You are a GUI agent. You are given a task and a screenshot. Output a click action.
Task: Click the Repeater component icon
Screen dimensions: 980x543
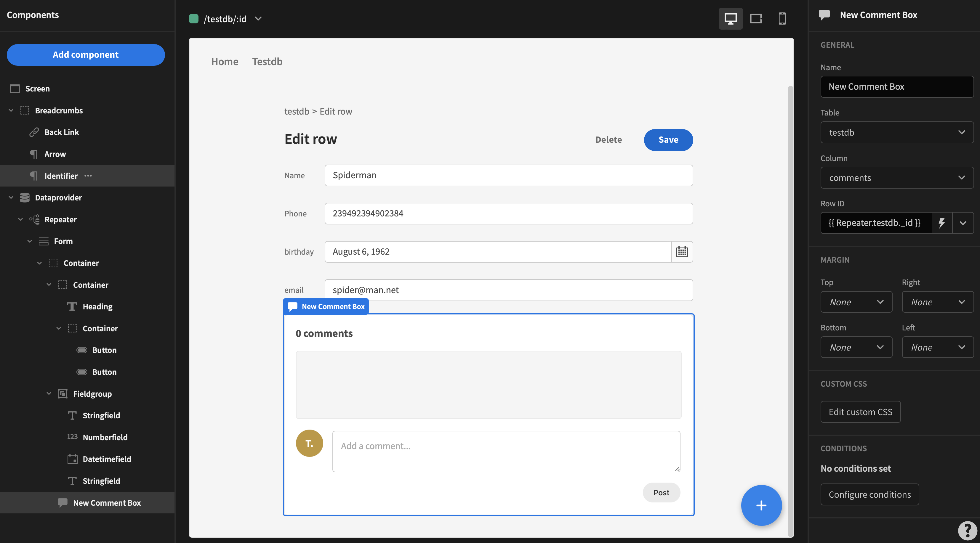(34, 219)
